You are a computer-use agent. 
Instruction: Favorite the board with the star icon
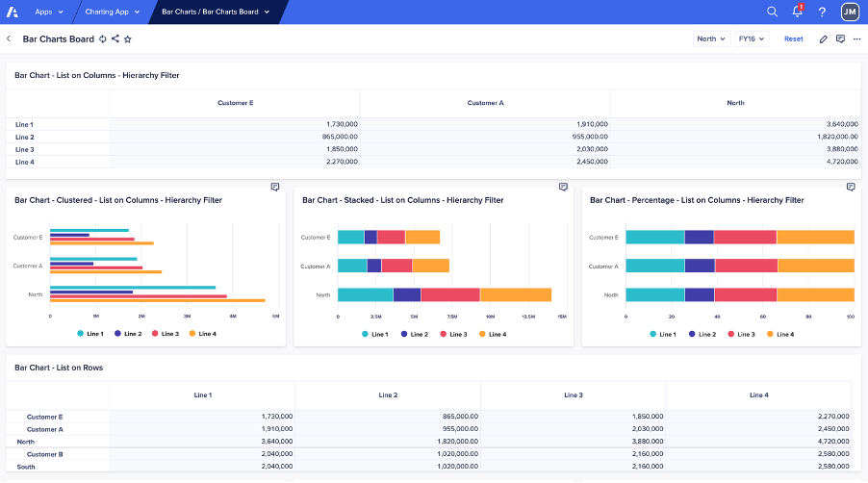click(128, 39)
